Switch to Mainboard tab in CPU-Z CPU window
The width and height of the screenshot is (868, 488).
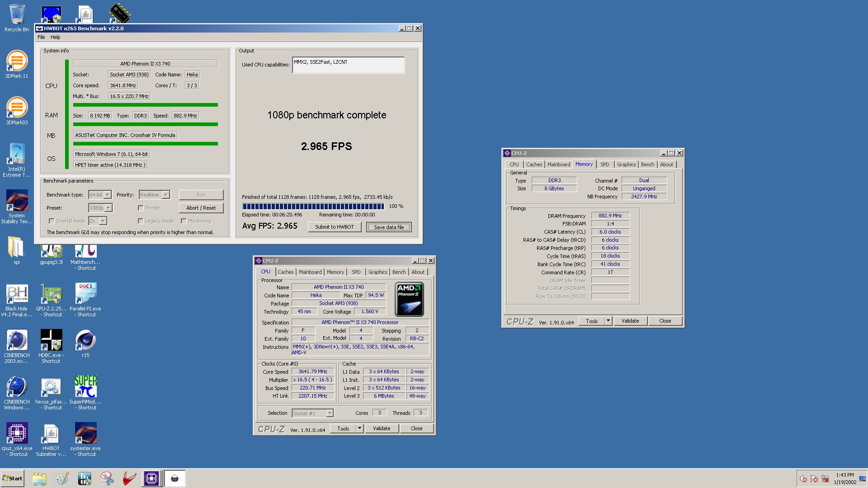coord(310,272)
